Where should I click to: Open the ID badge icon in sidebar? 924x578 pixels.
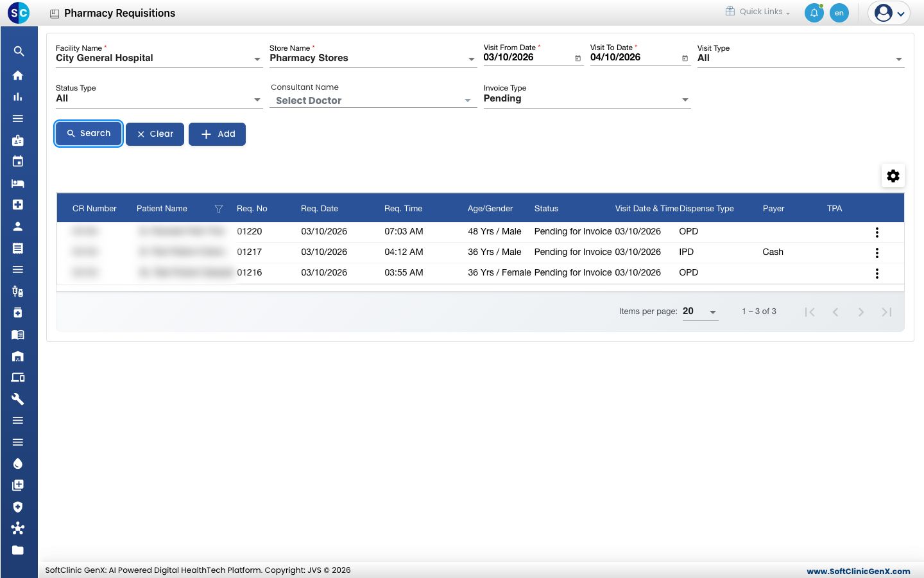tap(18, 140)
